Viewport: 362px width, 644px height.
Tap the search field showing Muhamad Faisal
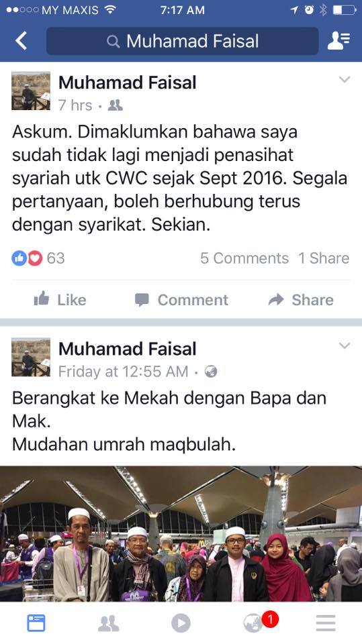click(182, 41)
